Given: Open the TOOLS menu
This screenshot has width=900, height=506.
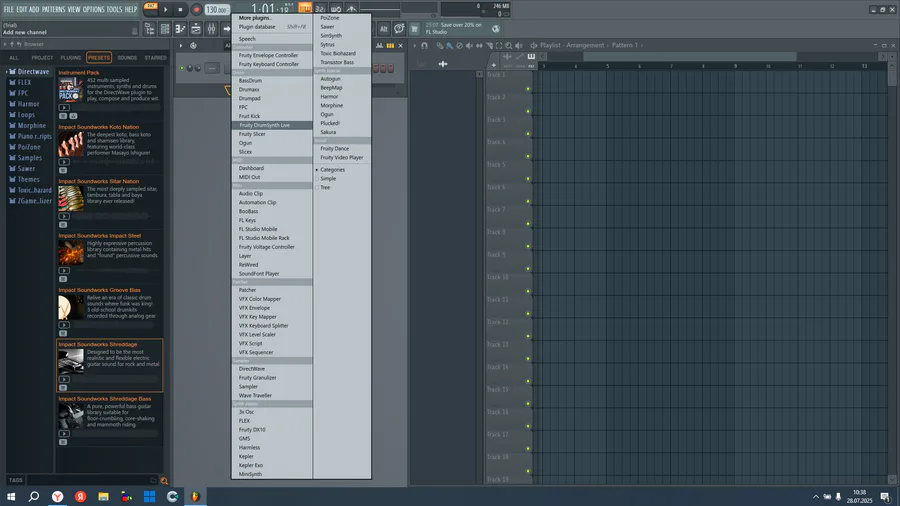Looking at the screenshot, I should [114, 9].
